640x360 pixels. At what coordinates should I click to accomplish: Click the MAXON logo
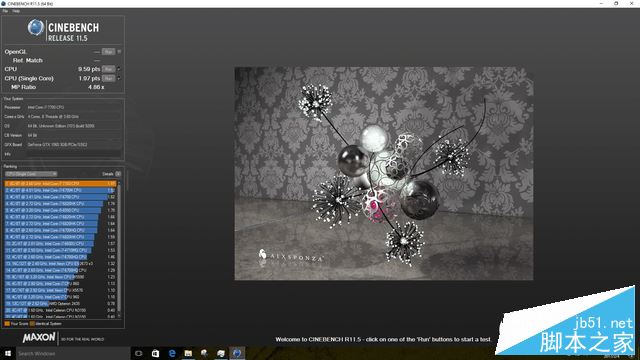39,338
